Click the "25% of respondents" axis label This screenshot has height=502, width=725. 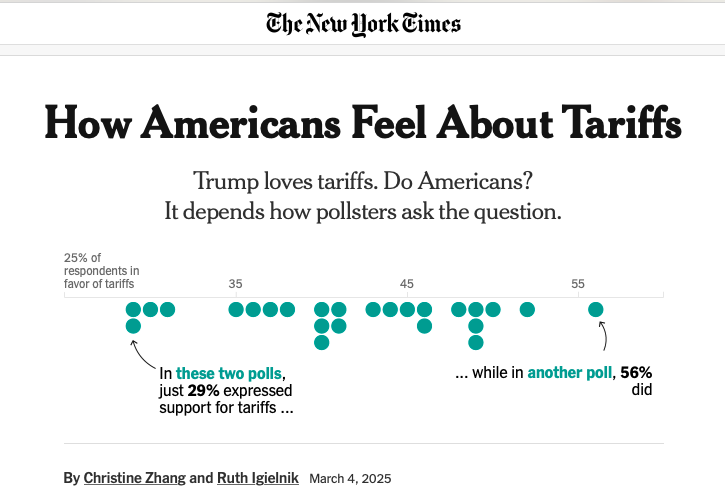[101, 270]
